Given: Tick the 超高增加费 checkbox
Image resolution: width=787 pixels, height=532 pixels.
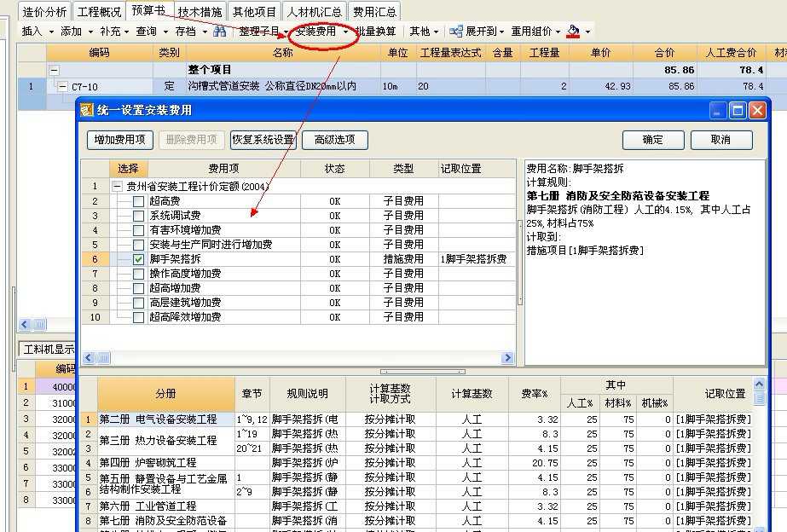Looking at the screenshot, I should pyautogui.click(x=138, y=288).
